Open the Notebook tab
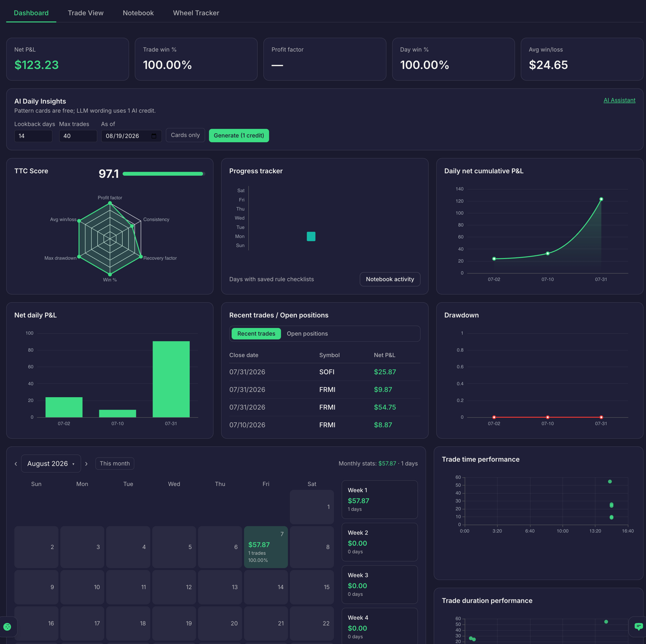The height and width of the screenshot is (644, 646). click(x=138, y=13)
